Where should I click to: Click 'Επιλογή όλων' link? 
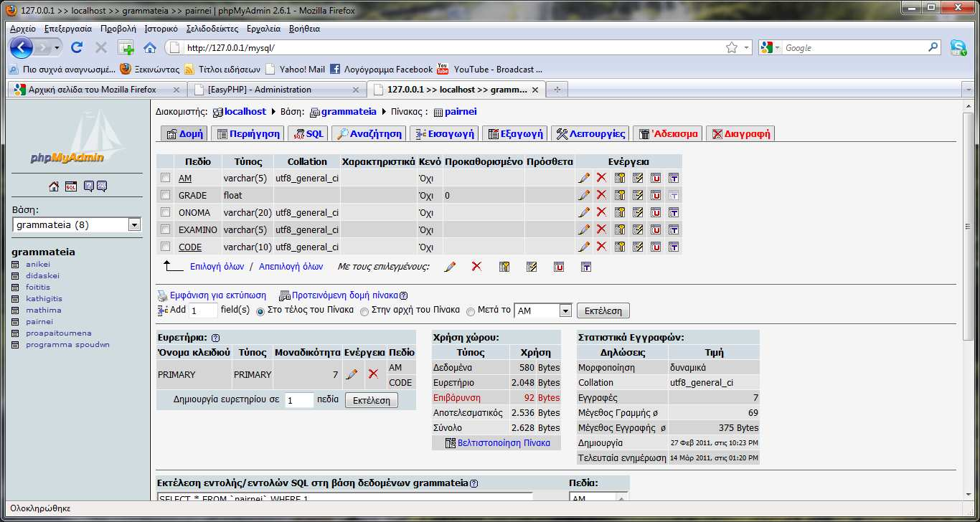click(x=217, y=266)
